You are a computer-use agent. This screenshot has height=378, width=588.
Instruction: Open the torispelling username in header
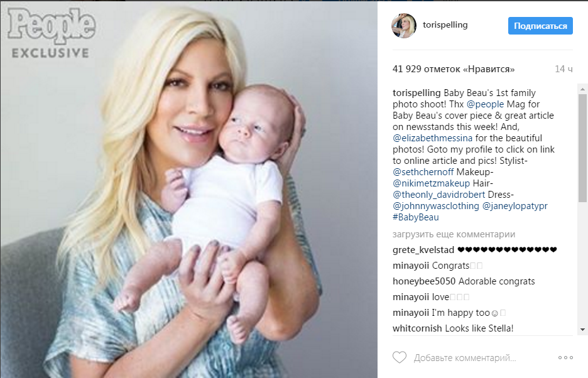coord(445,24)
